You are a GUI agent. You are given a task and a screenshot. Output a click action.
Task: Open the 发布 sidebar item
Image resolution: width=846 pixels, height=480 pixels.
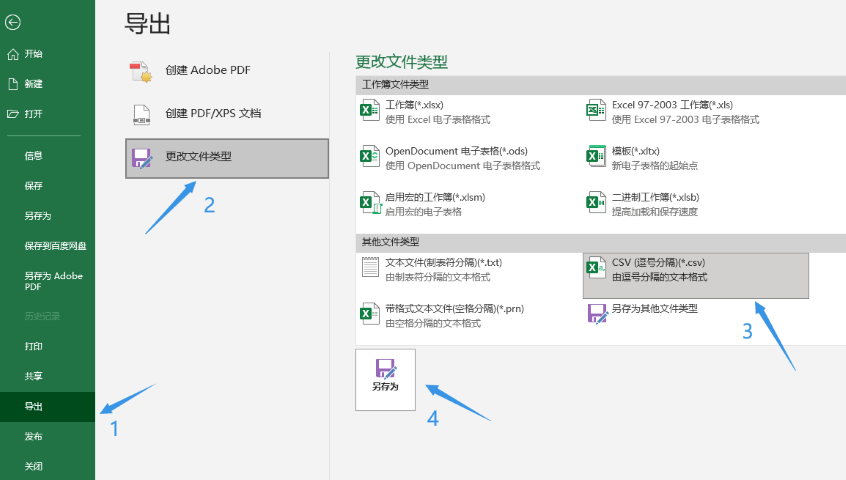(33, 436)
